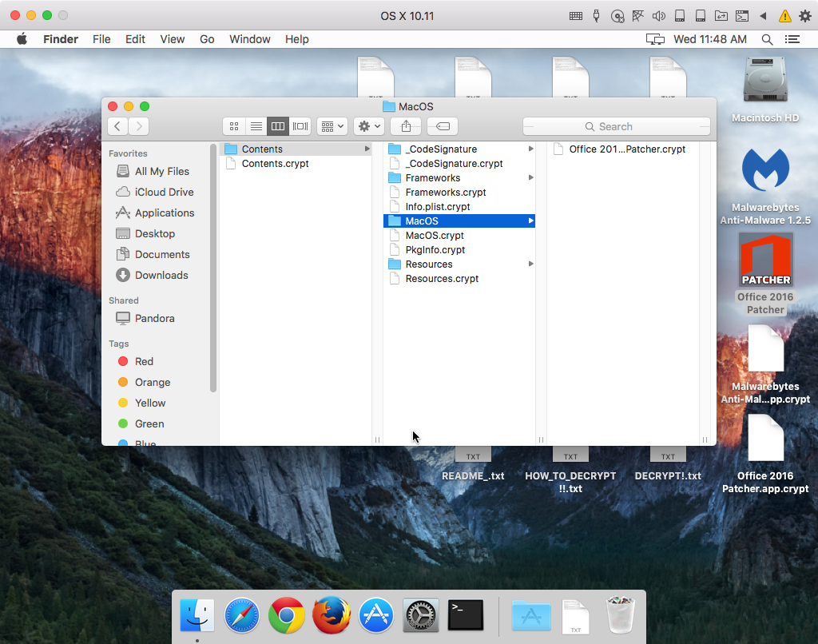Viewport: 818px width, 644px height.
Task: Select the Red tag
Action: (136, 362)
